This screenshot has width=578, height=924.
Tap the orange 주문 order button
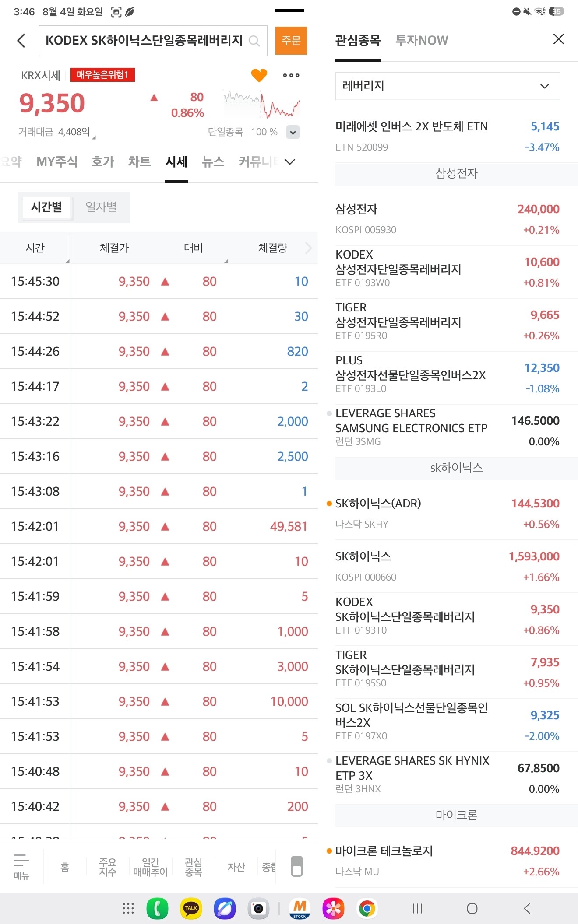click(291, 41)
